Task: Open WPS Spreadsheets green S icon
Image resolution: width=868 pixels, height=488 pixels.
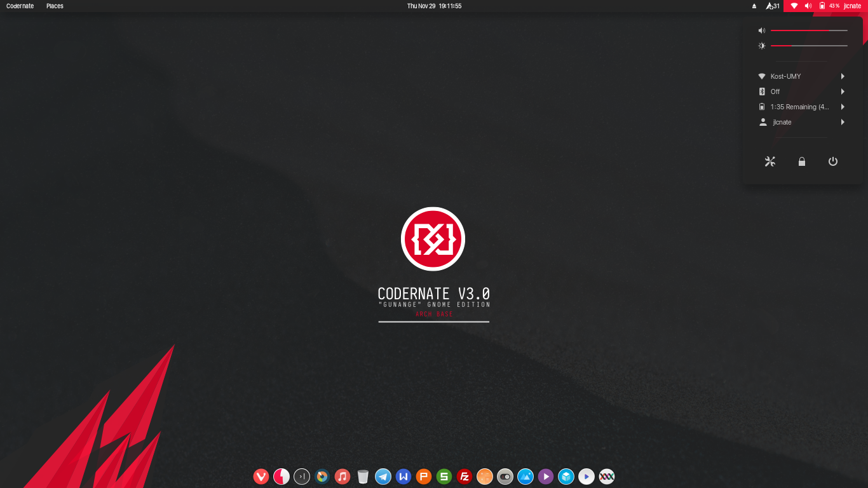Action: [444, 477]
